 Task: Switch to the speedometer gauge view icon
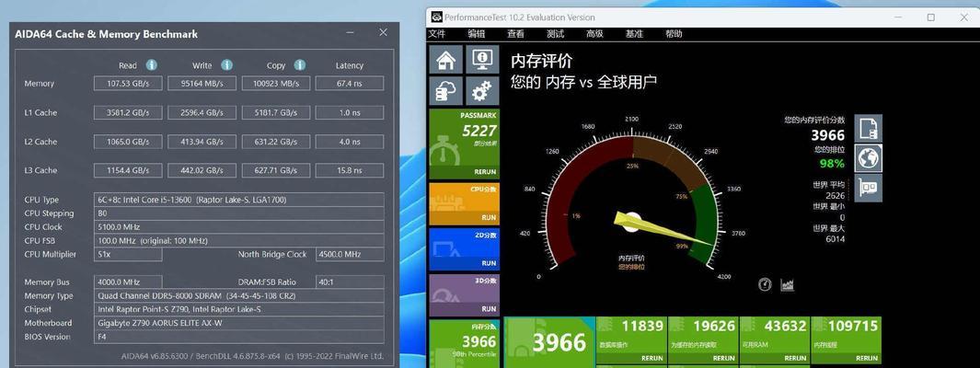765,284
